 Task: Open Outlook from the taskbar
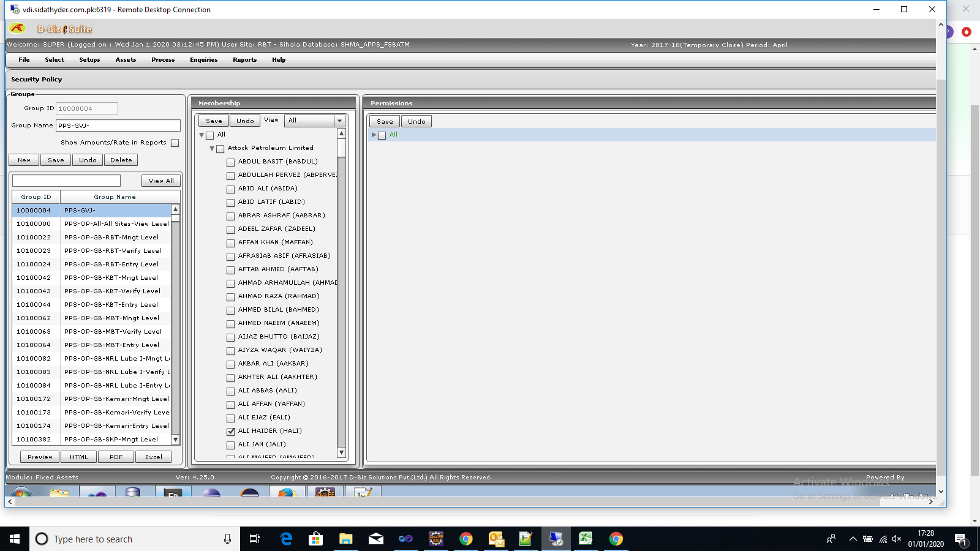496,539
